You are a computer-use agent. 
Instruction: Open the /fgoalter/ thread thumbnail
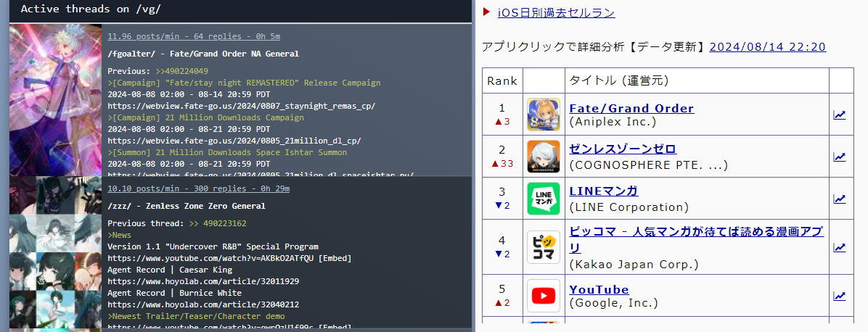tap(55, 100)
